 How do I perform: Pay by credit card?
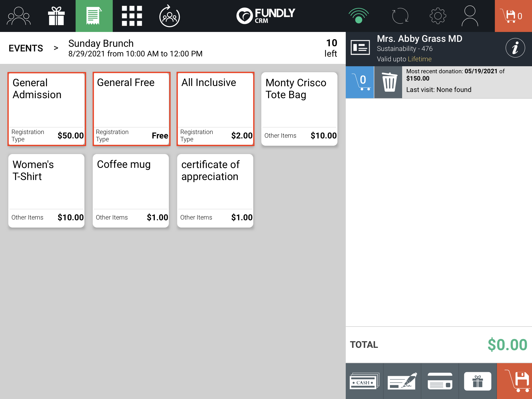coord(440,381)
